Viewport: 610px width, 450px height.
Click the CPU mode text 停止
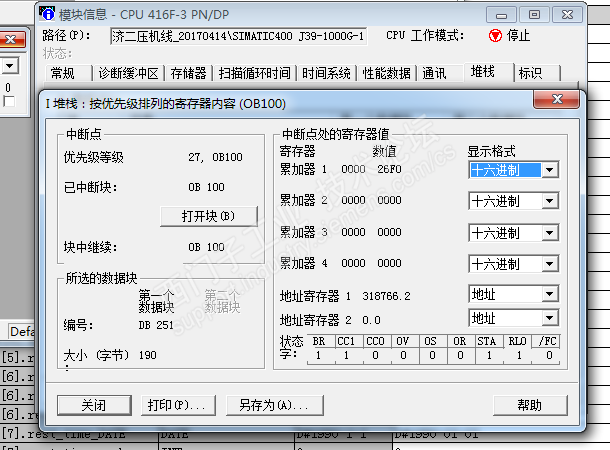pyautogui.click(x=518, y=36)
